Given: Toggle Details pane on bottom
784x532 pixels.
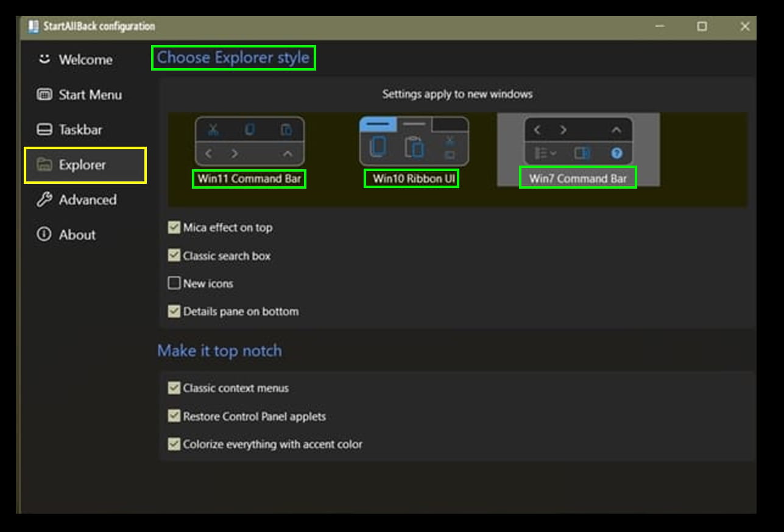Looking at the screenshot, I should click(174, 312).
